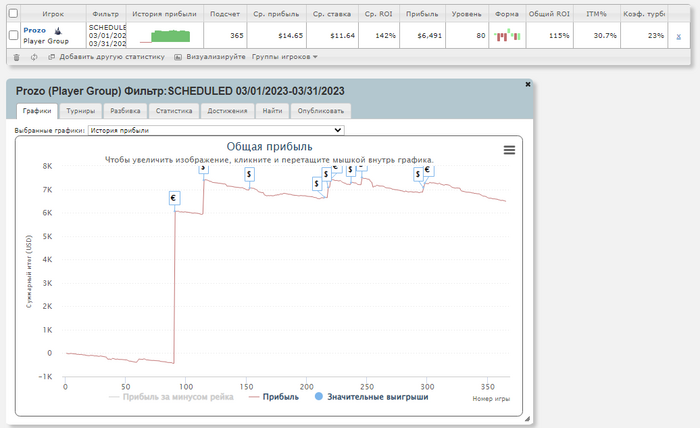The height and width of the screenshot is (428, 700).
Task: Click the player-group icon beside Prozo
Action: coord(58,31)
